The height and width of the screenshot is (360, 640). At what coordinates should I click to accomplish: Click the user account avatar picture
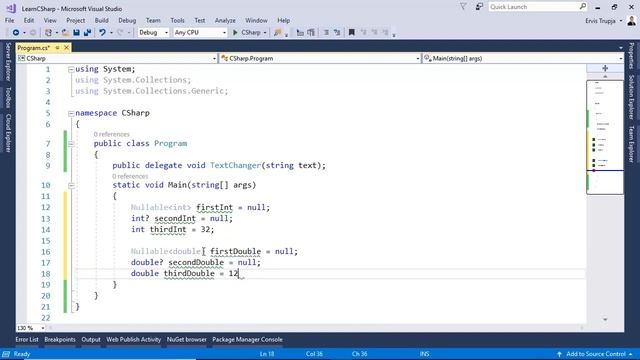tap(631, 21)
